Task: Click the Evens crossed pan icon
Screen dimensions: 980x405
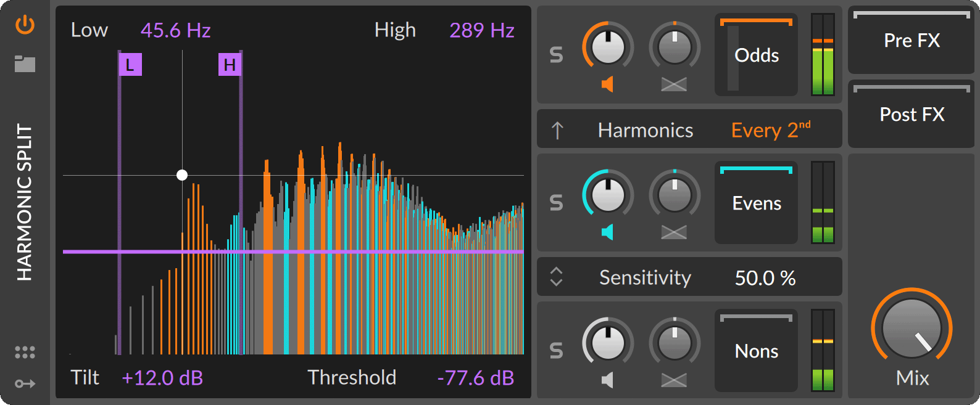Action: 674,232
